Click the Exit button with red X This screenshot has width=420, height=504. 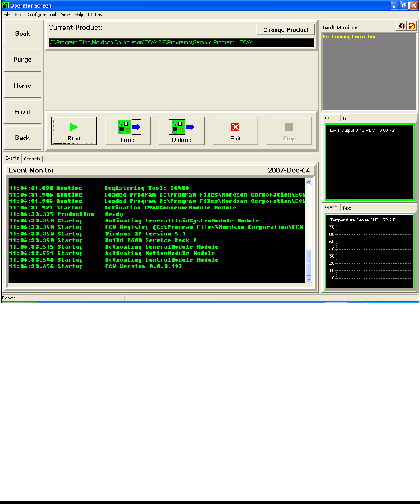235,131
